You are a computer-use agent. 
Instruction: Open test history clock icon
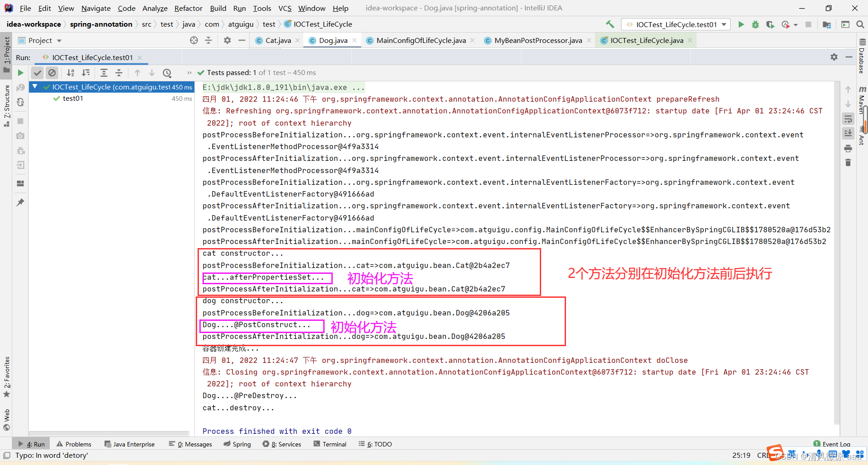[167, 73]
